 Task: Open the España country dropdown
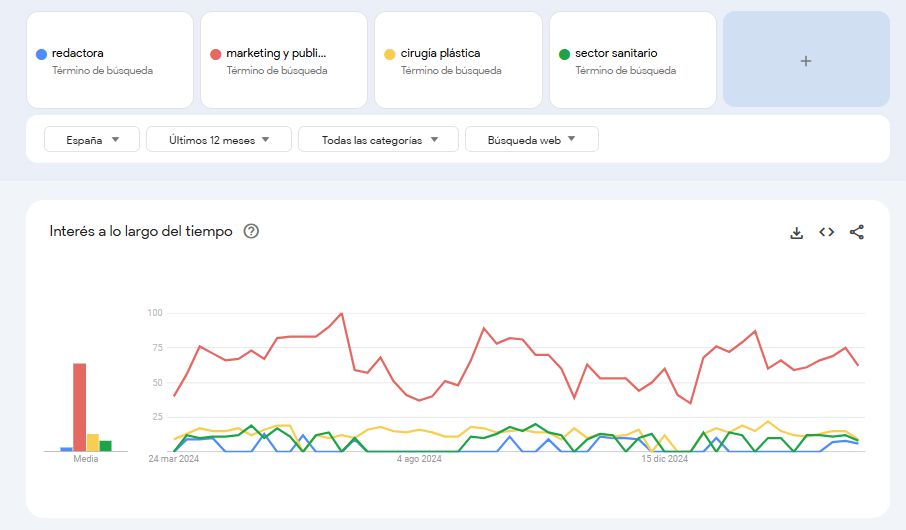pyautogui.click(x=93, y=140)
